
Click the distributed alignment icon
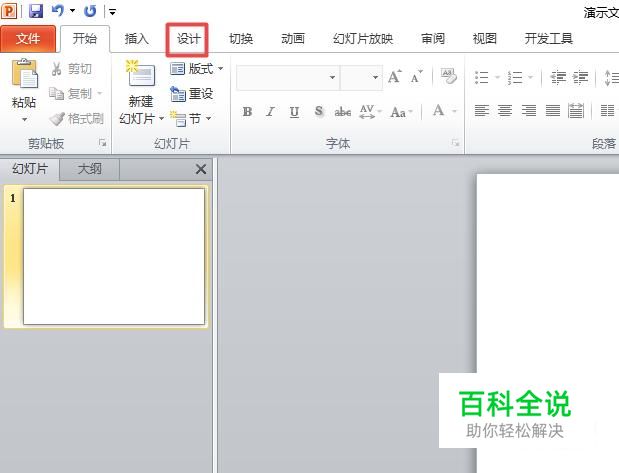(576, 111)
